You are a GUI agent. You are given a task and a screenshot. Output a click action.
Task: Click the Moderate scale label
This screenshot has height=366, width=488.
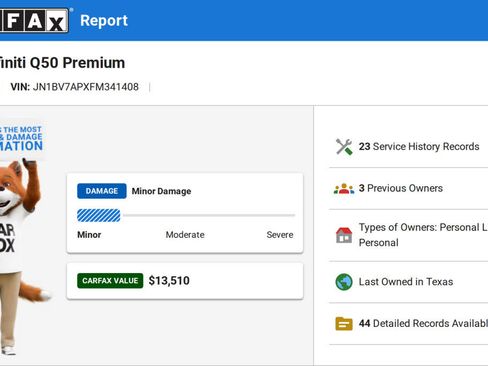point(185,235)
